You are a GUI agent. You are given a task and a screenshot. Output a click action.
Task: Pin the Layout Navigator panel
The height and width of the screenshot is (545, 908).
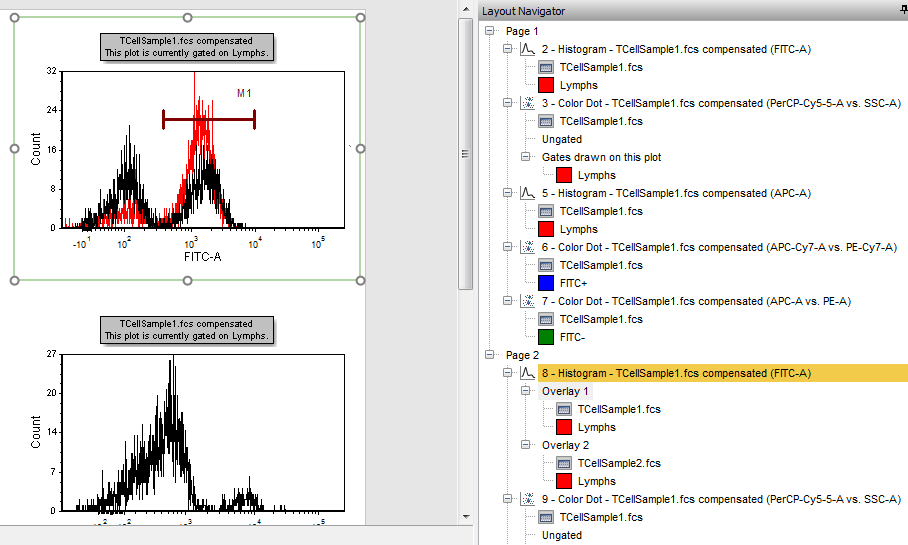[903, 10]
